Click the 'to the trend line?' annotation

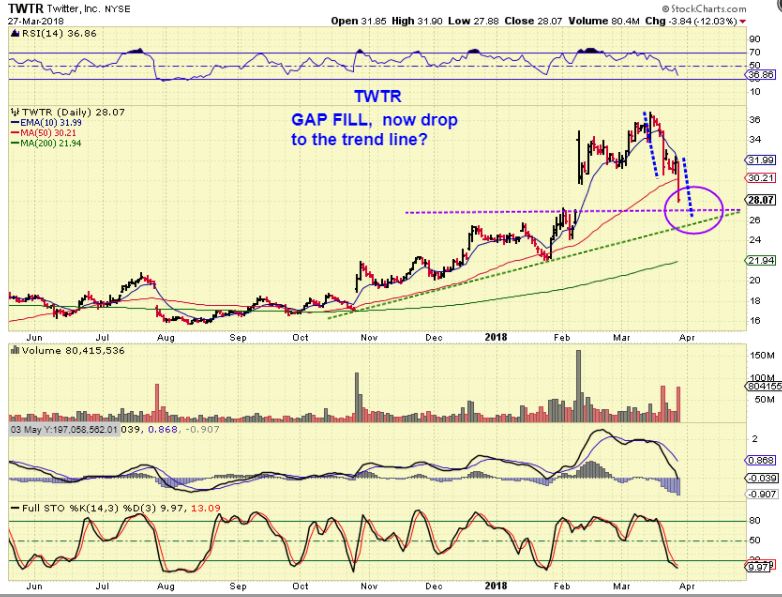tap(360, 139)
